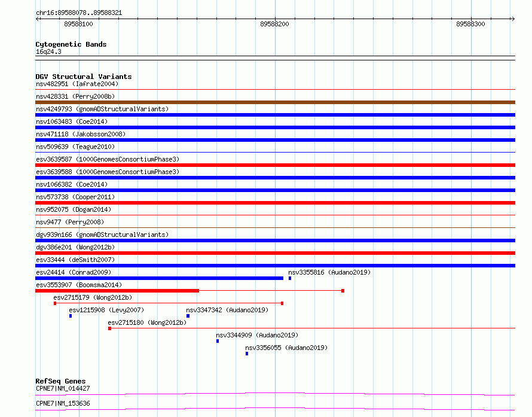This screenshot has height=417, width=532.
Task: Open the Cytogenetic Bands track heading
Action: coord(71,44)
